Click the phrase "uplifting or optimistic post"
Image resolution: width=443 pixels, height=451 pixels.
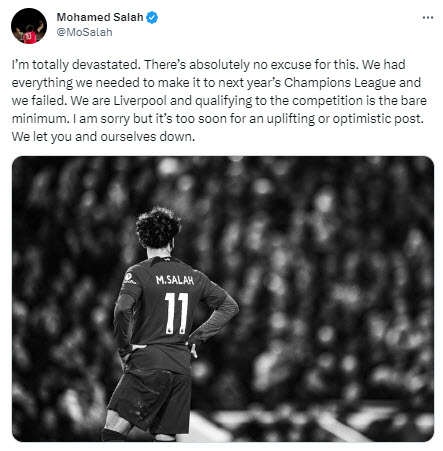tap(345, 119)
